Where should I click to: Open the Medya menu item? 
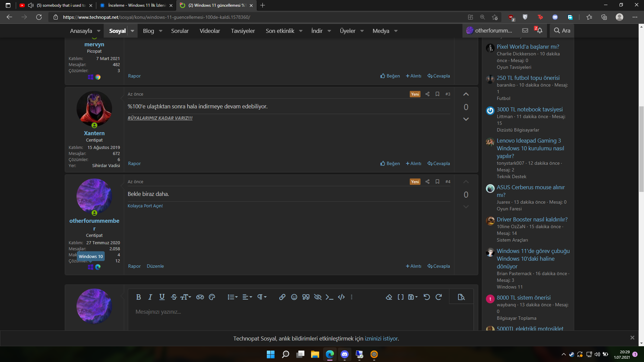[x=381, y=31]
